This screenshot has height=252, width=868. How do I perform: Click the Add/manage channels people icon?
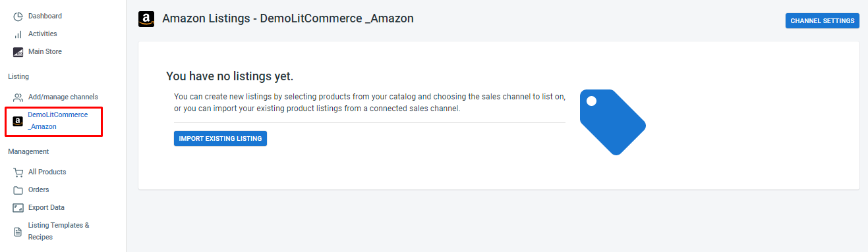click(x=18, y=97)
